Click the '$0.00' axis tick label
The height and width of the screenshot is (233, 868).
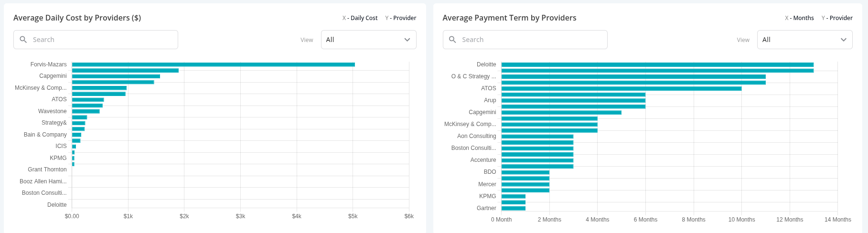[x=72, y=216]
